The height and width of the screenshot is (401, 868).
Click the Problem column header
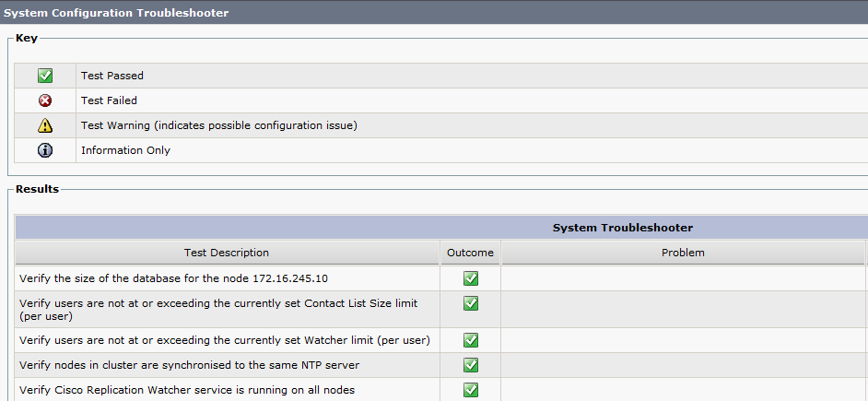[x=683, y=253]
